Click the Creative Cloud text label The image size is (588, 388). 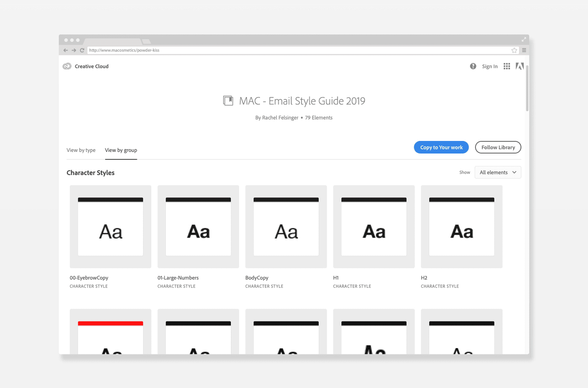92,66
